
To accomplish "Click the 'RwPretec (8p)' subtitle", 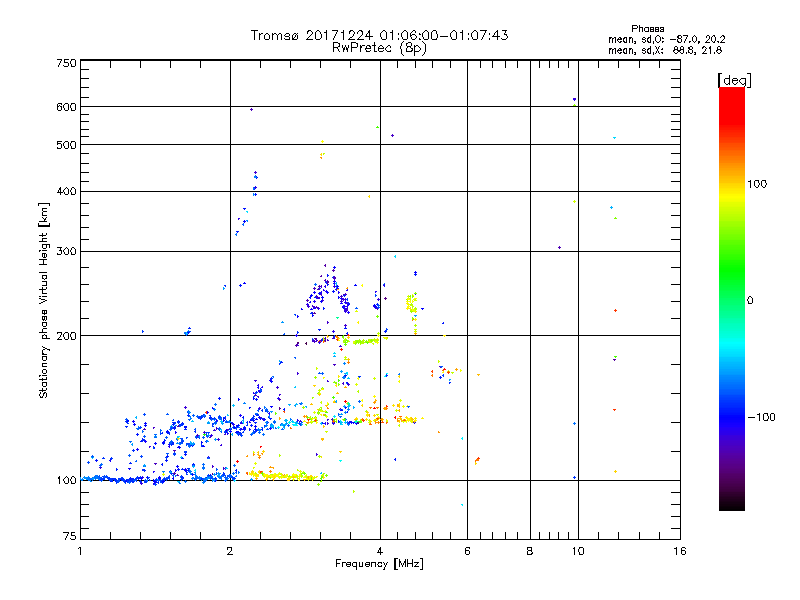I will [x=379, y=48].
